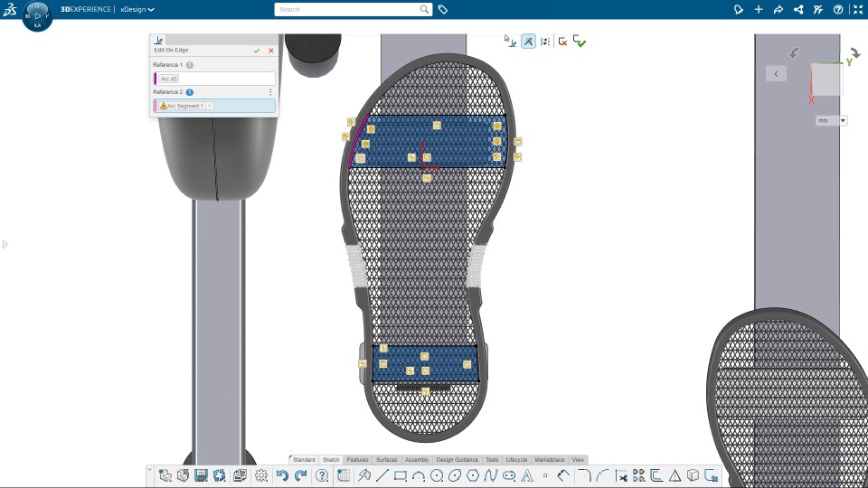Select the Trim (scissors) tool
This screenshot has height=488, width=868.
621,475
